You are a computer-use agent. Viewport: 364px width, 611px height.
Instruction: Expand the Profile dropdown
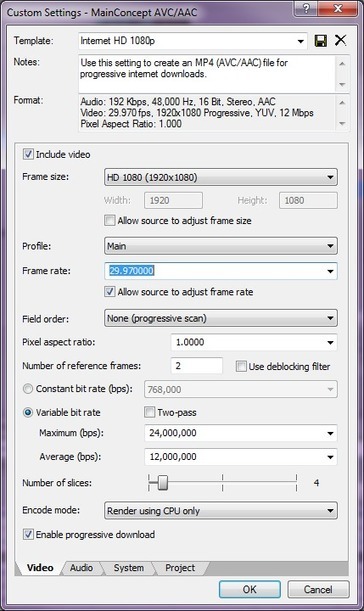221,246
